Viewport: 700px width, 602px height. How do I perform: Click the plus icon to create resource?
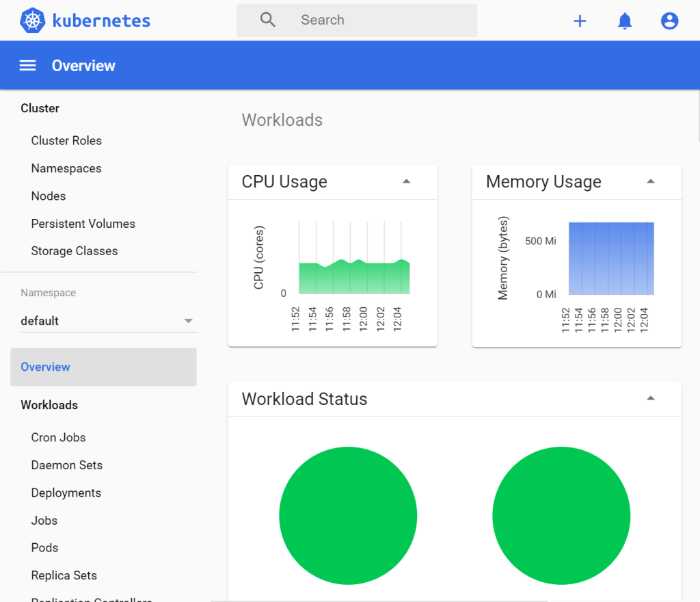click(x=580, y=21)
